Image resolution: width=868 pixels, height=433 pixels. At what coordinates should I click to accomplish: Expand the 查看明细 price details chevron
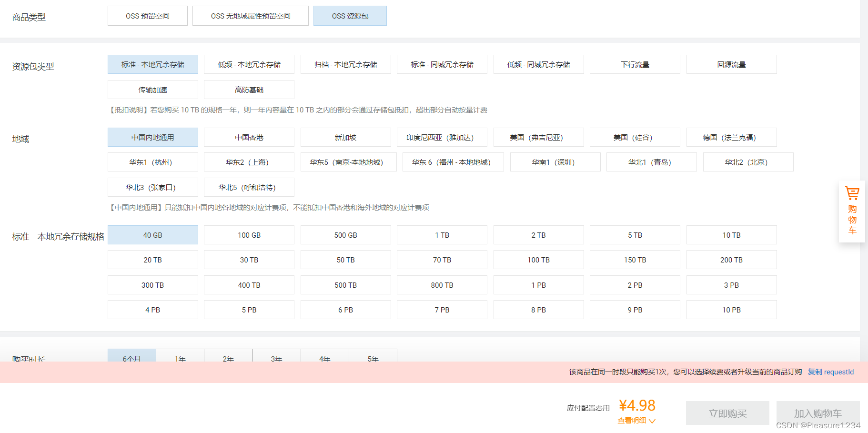(652, 421)
